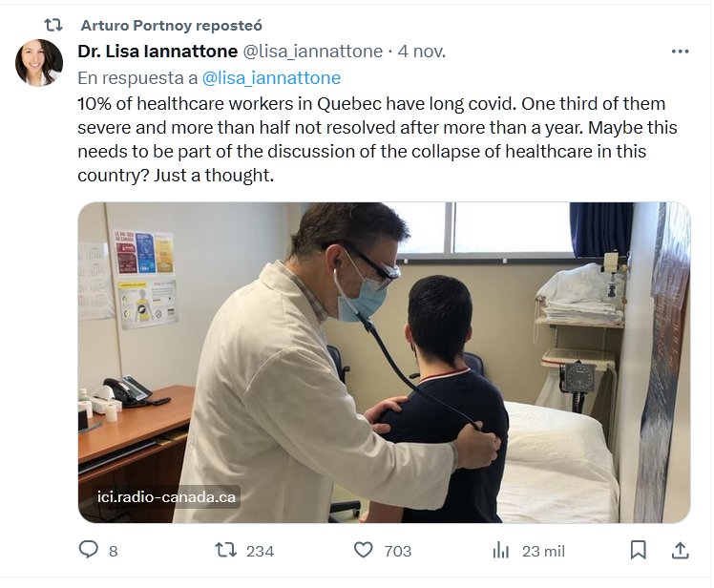Viewport: 714px width, 588px height.
Task: Click the tweet text about Quebec healthcare workers
Action: pyautogui.click(x=372, y=139)
